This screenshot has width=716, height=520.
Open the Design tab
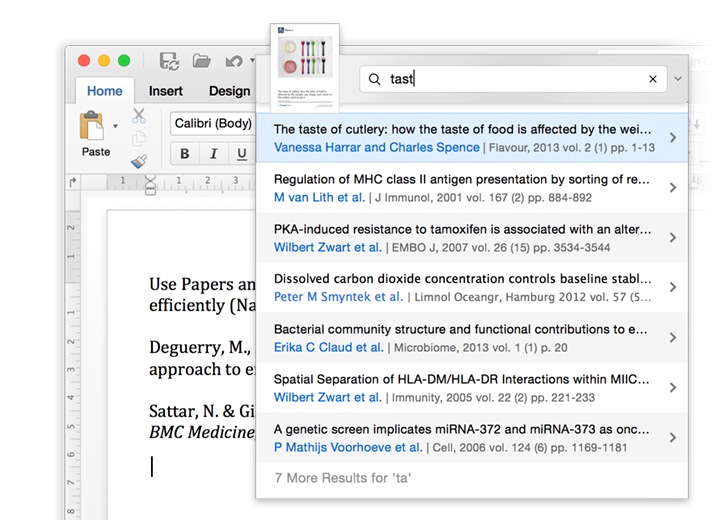point(230,91)
